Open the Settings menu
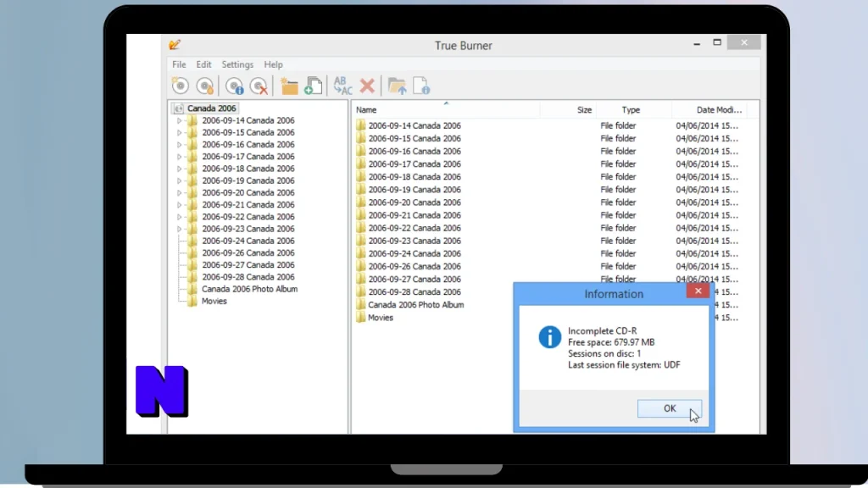Image resolution: width=868 pixels, height=488 pixels. [x=237, y=64]
